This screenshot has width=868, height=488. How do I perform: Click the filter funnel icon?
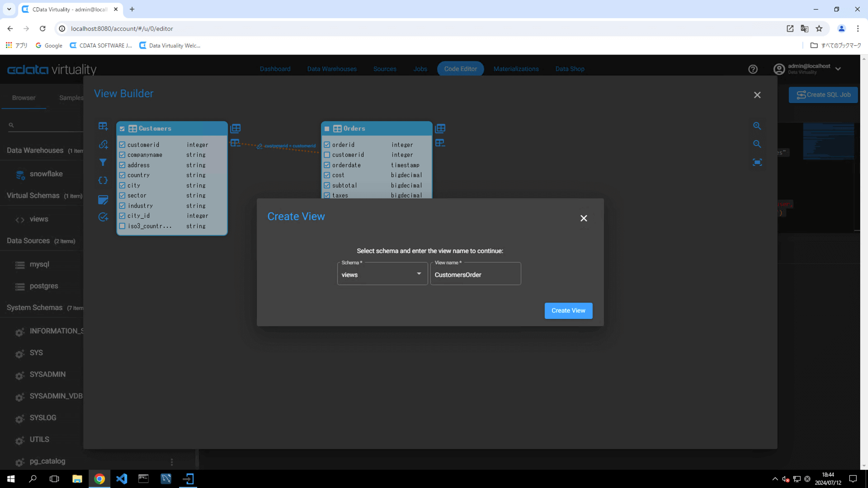coord(103,162)
